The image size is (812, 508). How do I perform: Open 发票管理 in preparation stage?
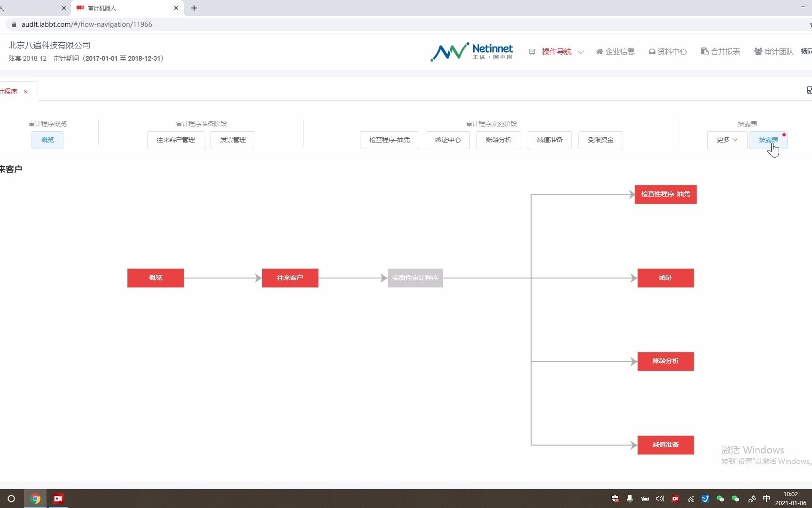[x=233, y=140]
